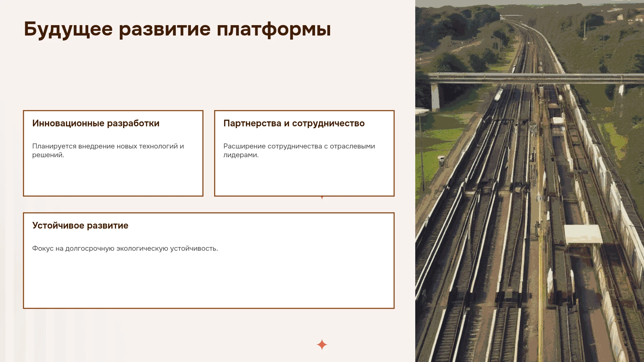This screenshot has height=362, width=644.
Task: Click the word 'платформы' in the title
Action: [x=274, y=29]
